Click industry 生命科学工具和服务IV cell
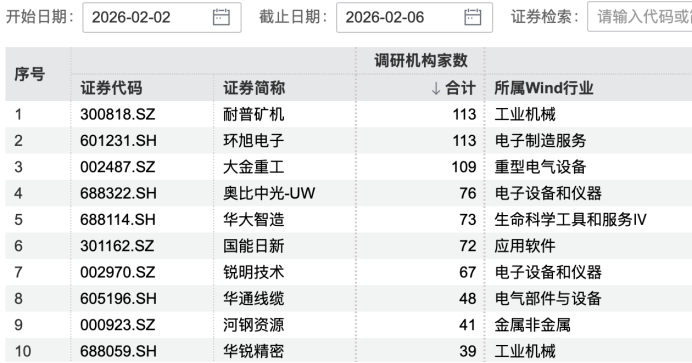This screenshot has height=363, width=692. (x=570, y=220)
